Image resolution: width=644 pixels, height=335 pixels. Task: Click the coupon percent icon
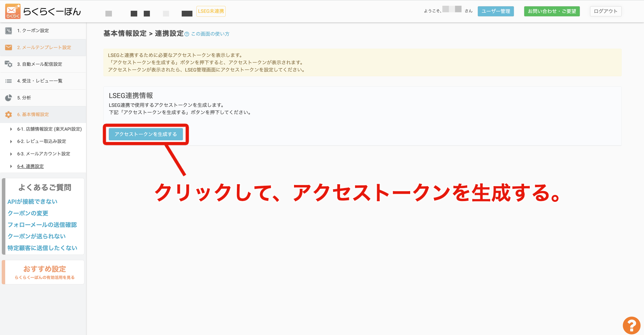pos(8,31)
